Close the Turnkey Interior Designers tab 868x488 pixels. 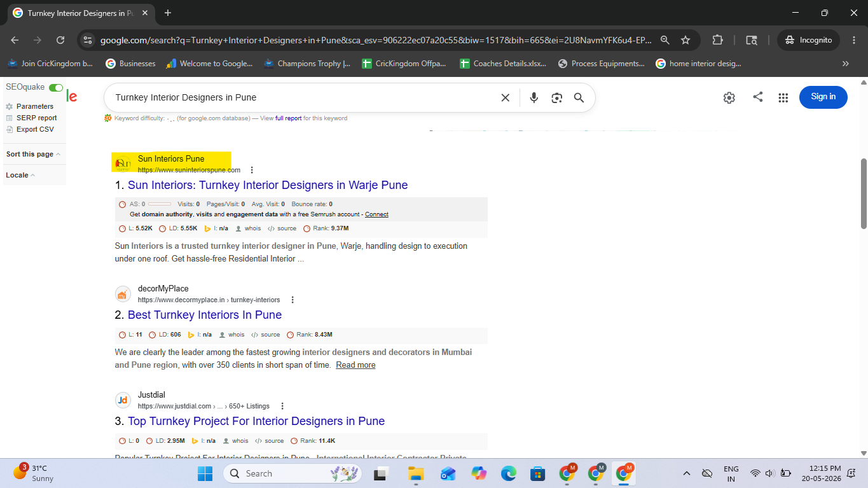point(144,13)
